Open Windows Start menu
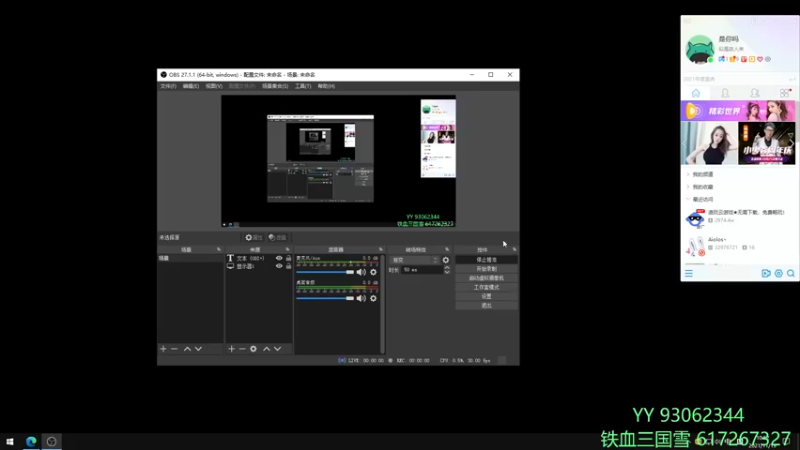The width and height of the screenshot is (800, 450). [10, 441]
